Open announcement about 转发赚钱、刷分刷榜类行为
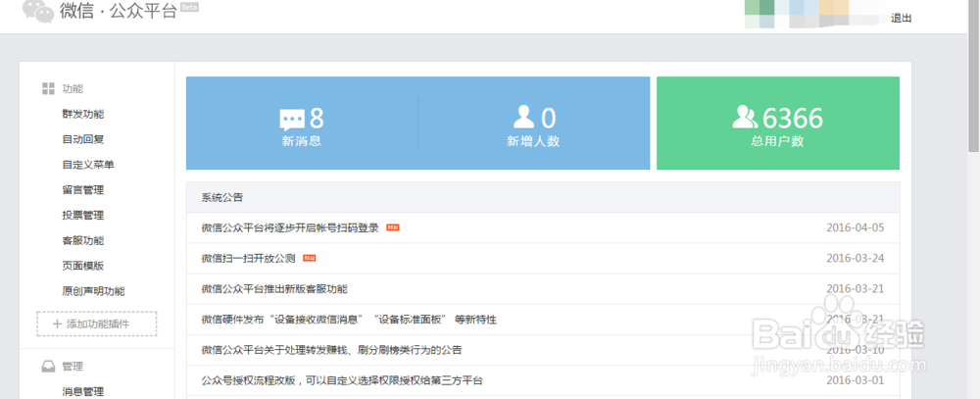 coord(331,350)
